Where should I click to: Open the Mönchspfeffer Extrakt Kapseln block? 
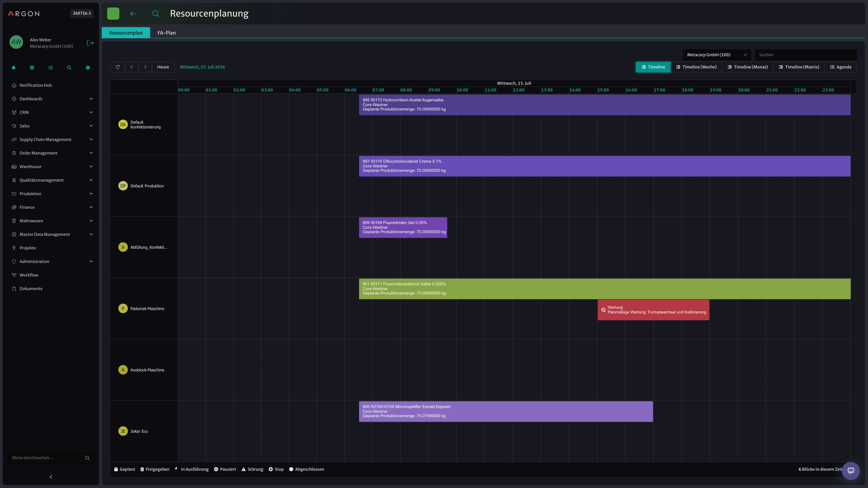coord(506,411)
